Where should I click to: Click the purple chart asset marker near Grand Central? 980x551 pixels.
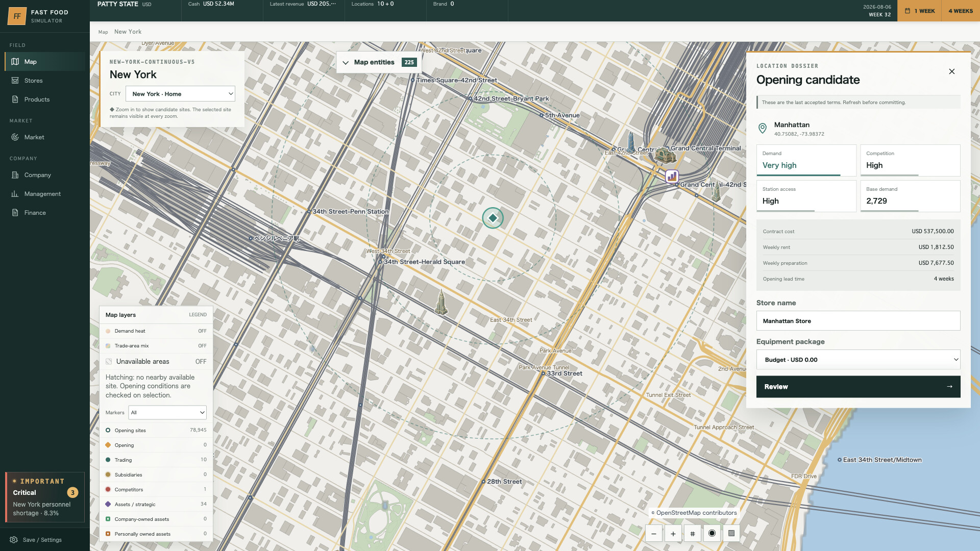pos(672,177)
